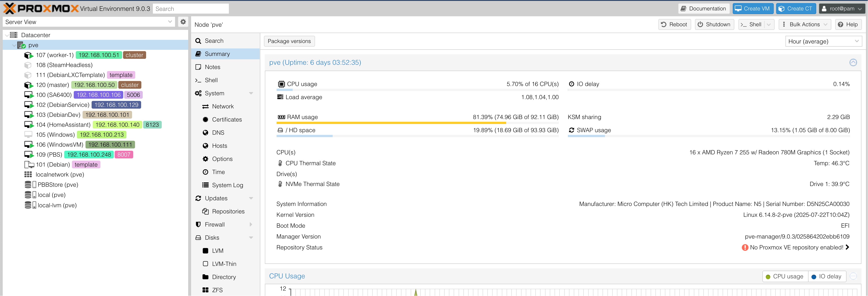Click the PBBStore (pve) storage icon
The height and width of the screenshot is (296, 868).
30,185
